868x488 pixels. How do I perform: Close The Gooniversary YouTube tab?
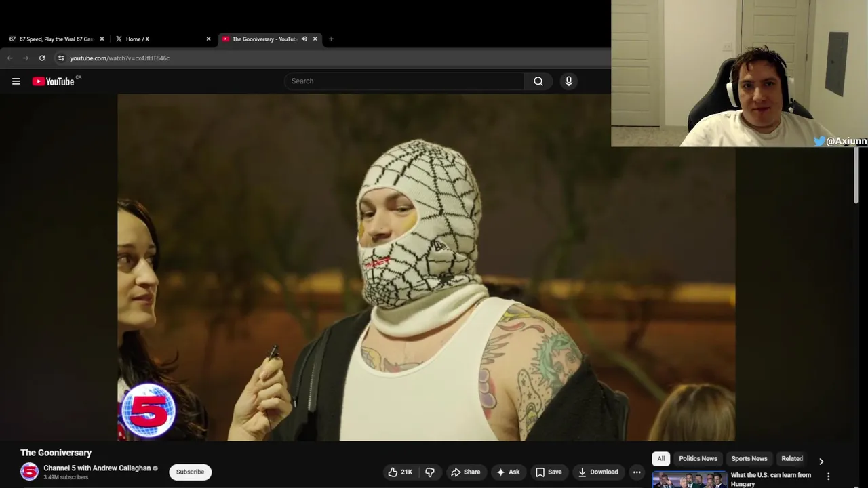point(315,39)
